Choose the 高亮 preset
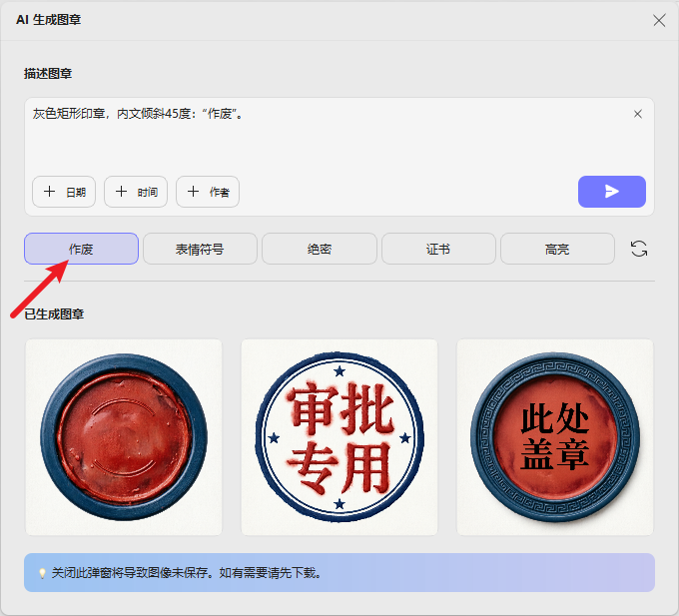 pyautogui.click(x=557, y=249)
